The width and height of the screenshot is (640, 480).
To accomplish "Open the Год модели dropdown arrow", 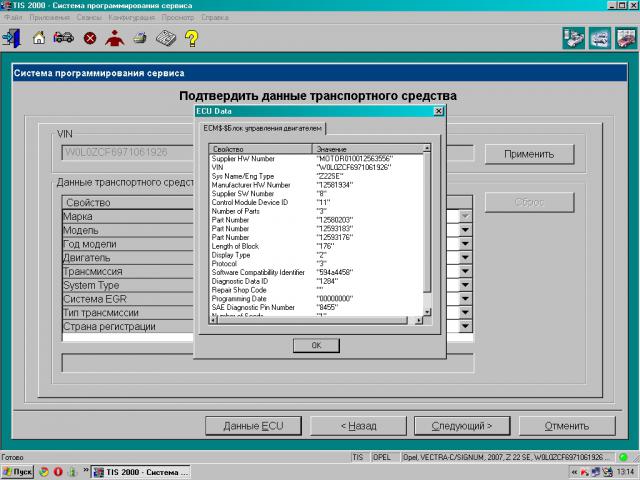I will point(465,244).
